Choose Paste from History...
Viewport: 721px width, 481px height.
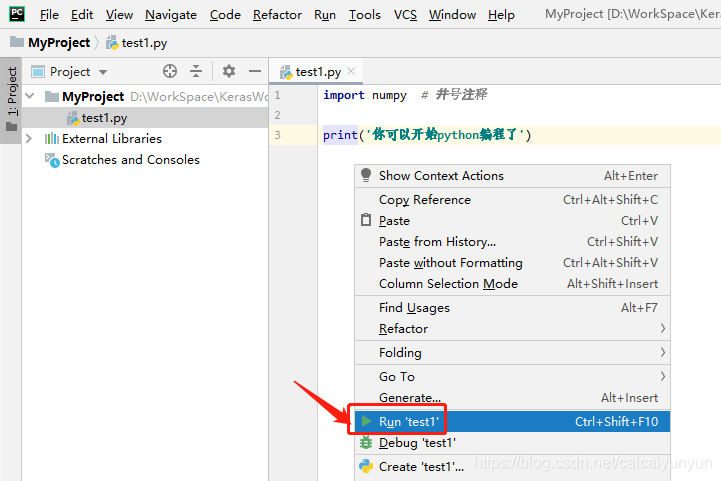pos(512,241)
